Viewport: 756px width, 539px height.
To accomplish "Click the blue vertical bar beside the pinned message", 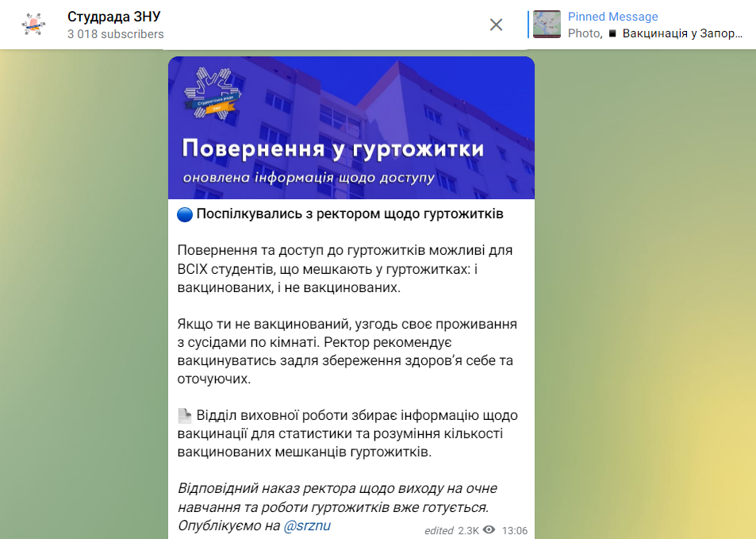I will 528,25.
